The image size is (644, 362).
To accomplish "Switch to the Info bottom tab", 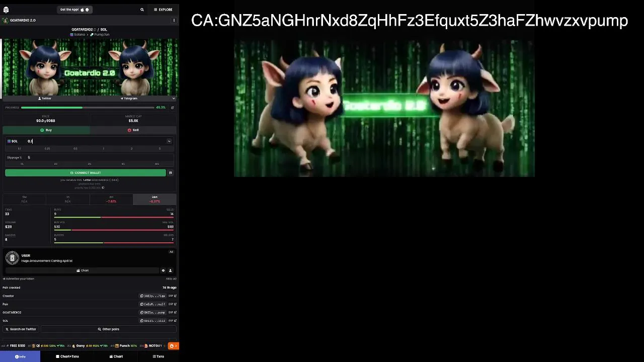I will click(20, 356).
